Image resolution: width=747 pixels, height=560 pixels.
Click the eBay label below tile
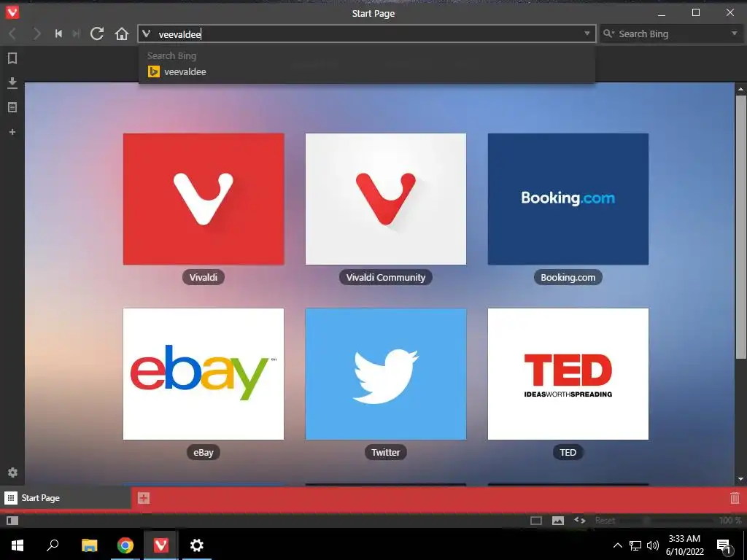point(204,452)
